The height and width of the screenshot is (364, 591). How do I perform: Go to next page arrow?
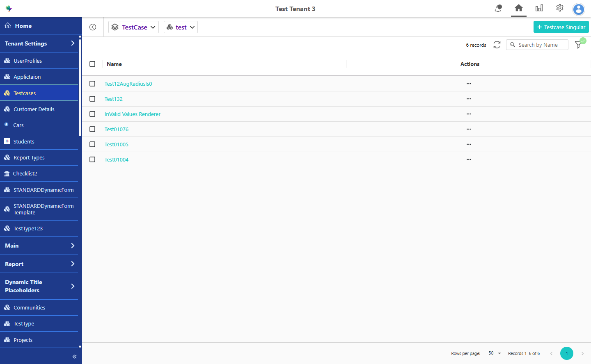582,353
